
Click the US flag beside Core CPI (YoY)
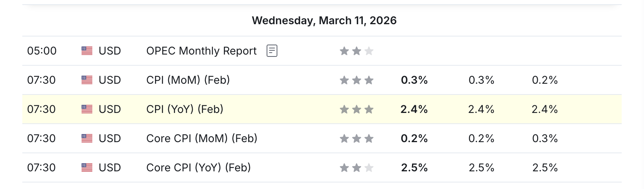click(x=87, y=167)
